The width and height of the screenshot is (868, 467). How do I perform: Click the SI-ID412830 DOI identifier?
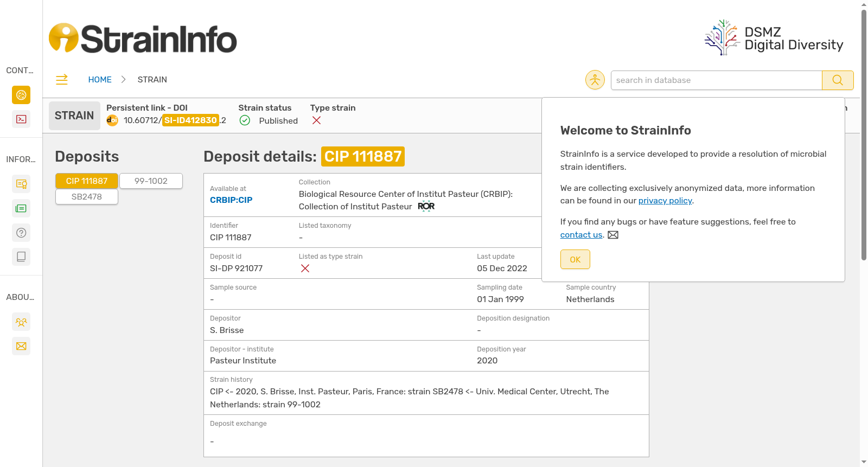(x=190, y=120)
